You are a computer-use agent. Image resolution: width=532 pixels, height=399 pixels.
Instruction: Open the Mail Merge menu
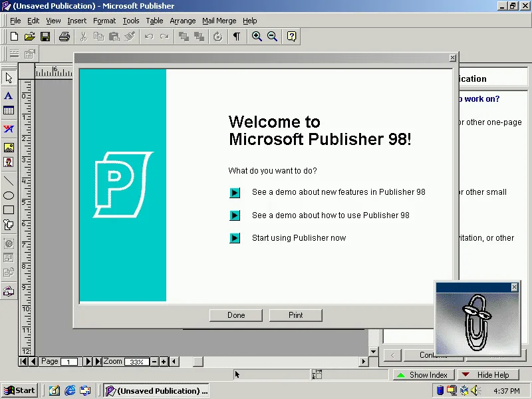[x=219, y=21]
